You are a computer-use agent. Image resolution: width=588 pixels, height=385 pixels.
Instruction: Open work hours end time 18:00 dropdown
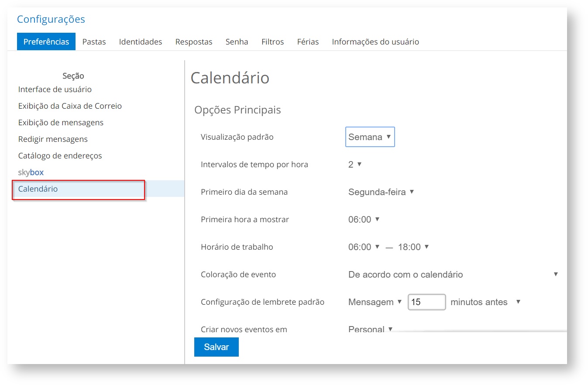413,247
